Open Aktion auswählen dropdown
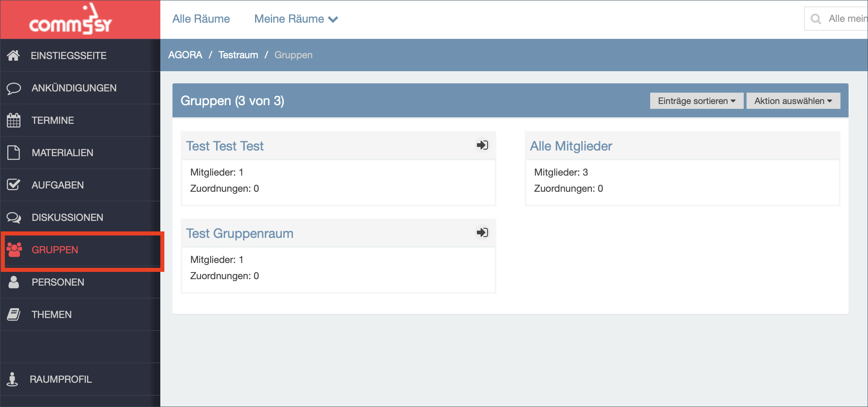This screenshot has height=407, width=868. click(x=793, y=101)
